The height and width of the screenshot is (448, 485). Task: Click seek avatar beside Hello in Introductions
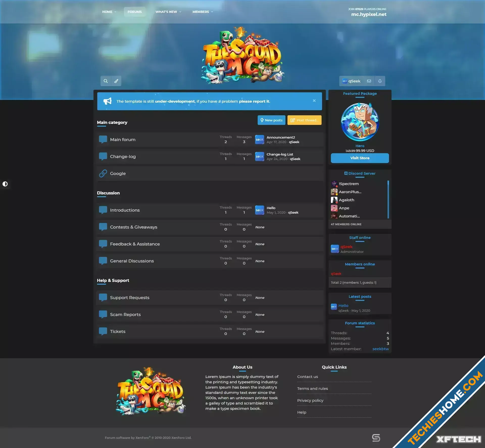260,210
